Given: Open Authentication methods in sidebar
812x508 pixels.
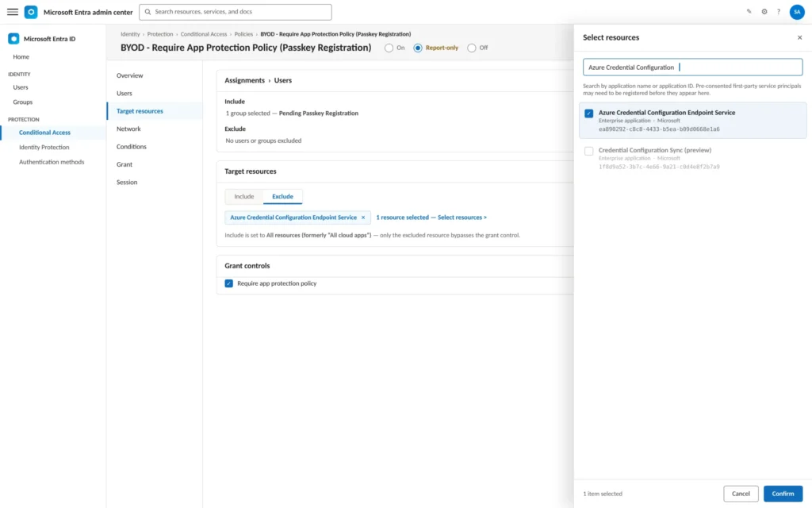Looking at the screenshot, I should point(52,162).
